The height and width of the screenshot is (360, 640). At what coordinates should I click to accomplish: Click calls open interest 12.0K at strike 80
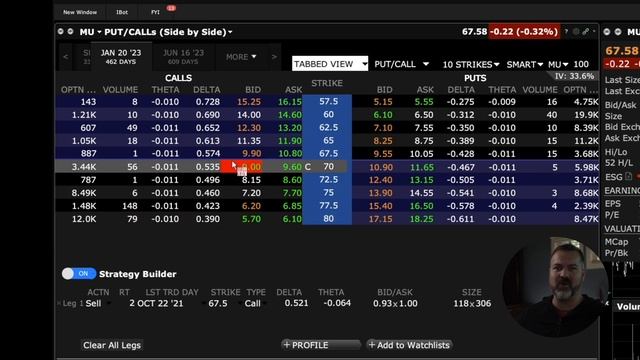tap(84, 219)
